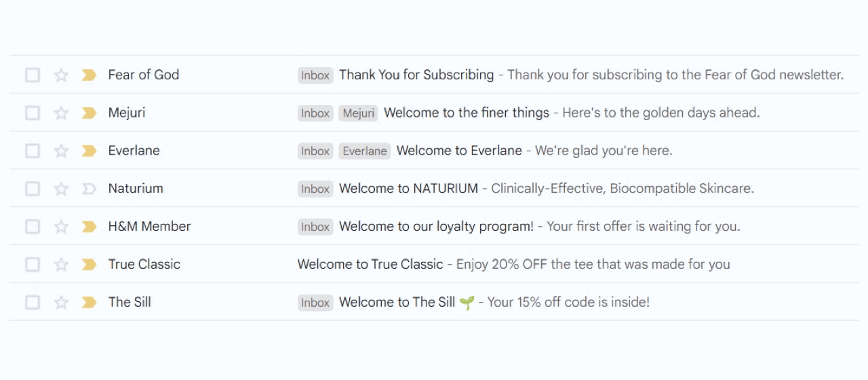Screen dimensions: 868x380
Task: Toggle importance marker on H&M Member email
Action: [x=89, y=227]
